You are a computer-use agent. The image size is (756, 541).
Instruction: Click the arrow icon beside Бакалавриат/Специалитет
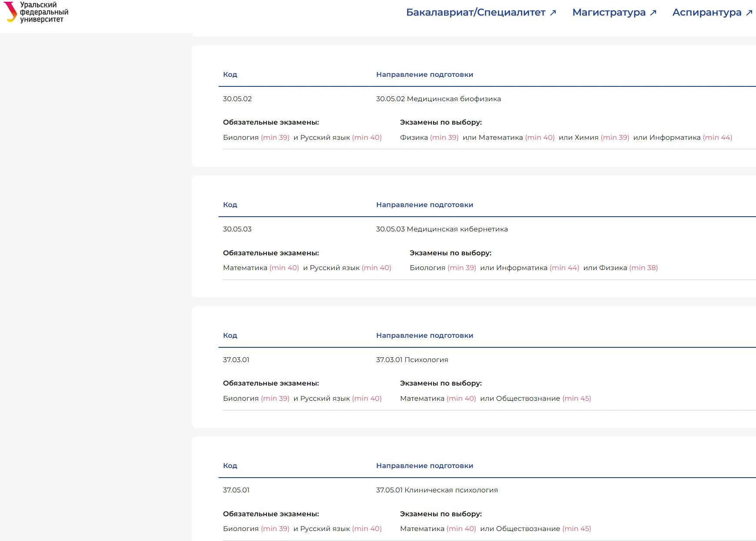553,13
